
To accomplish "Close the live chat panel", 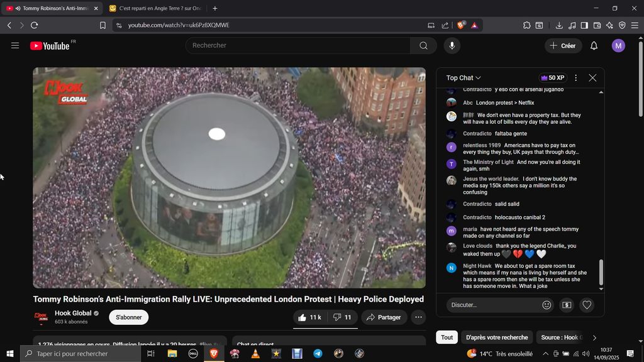I will [592, 77].
